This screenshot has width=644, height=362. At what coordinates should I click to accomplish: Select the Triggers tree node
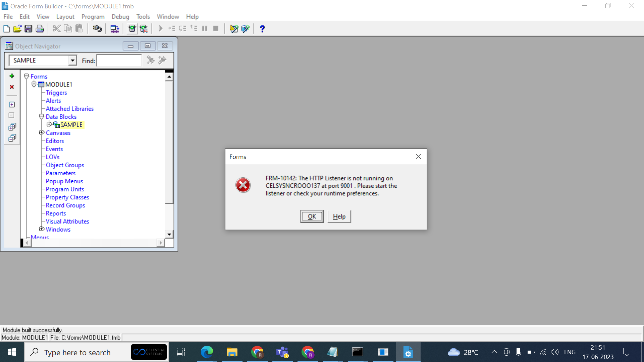pyautogui.click(x=56, y=93)
